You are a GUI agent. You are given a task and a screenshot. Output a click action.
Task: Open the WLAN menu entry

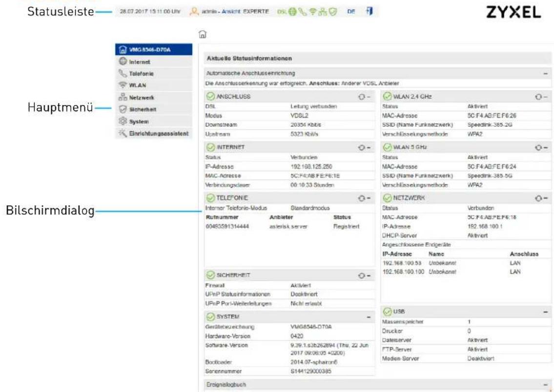154,85
